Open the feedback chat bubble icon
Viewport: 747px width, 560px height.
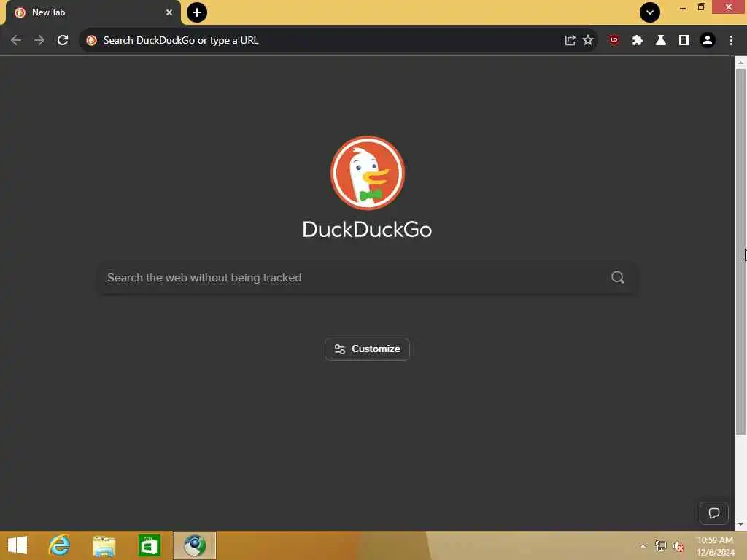click(x=713, y=513)
